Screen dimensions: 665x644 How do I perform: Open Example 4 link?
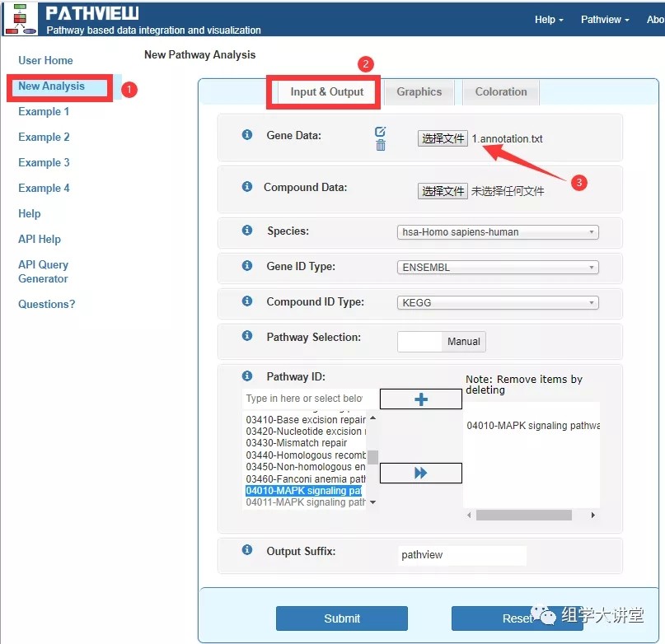click(44, 188)
